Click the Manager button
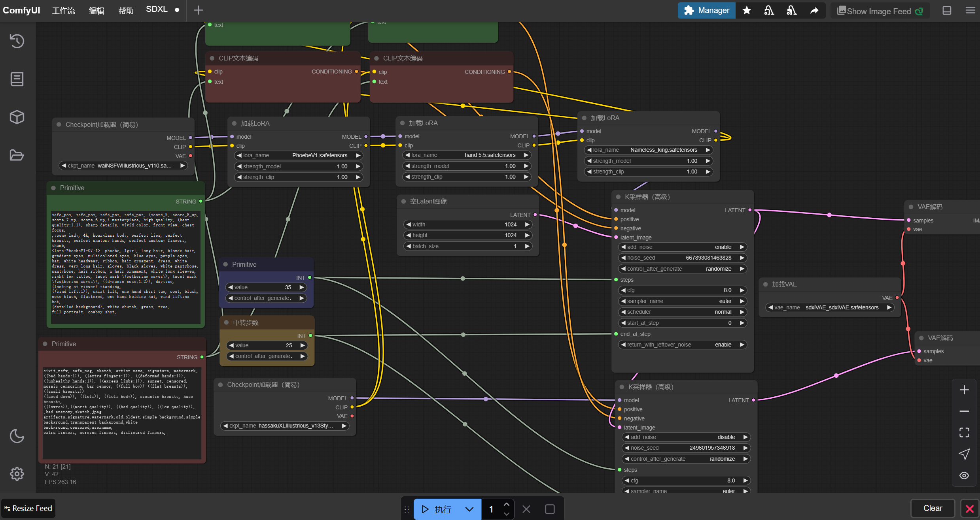This screenshot has width=980, height=520. coord(706,11)
